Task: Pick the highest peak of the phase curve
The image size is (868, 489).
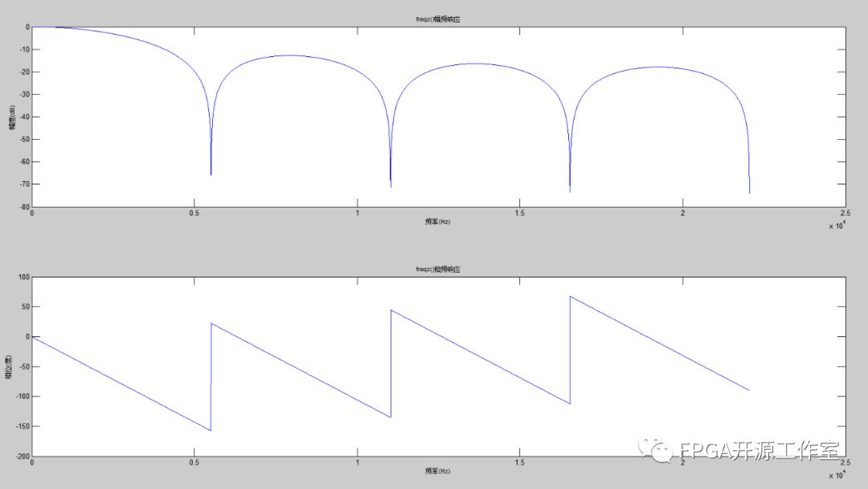Action: [571, 297]
